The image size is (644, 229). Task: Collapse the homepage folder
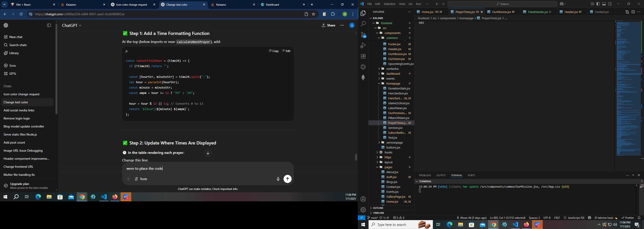(379, 83)
